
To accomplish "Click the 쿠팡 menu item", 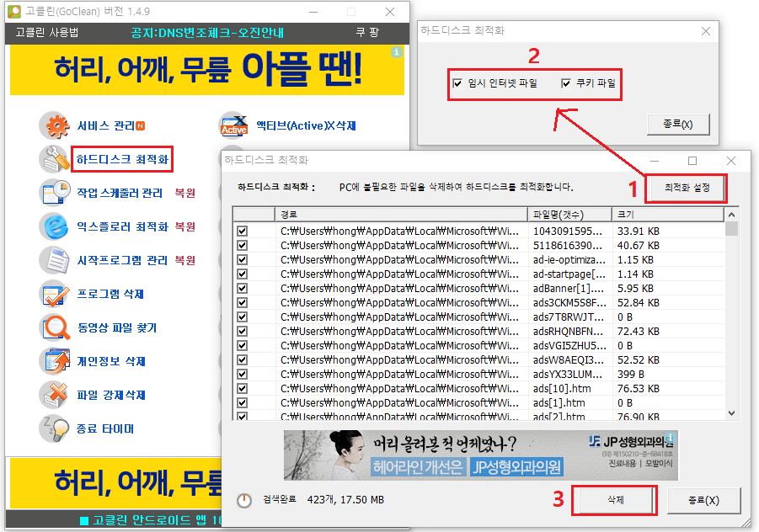I will pos(367,32).
